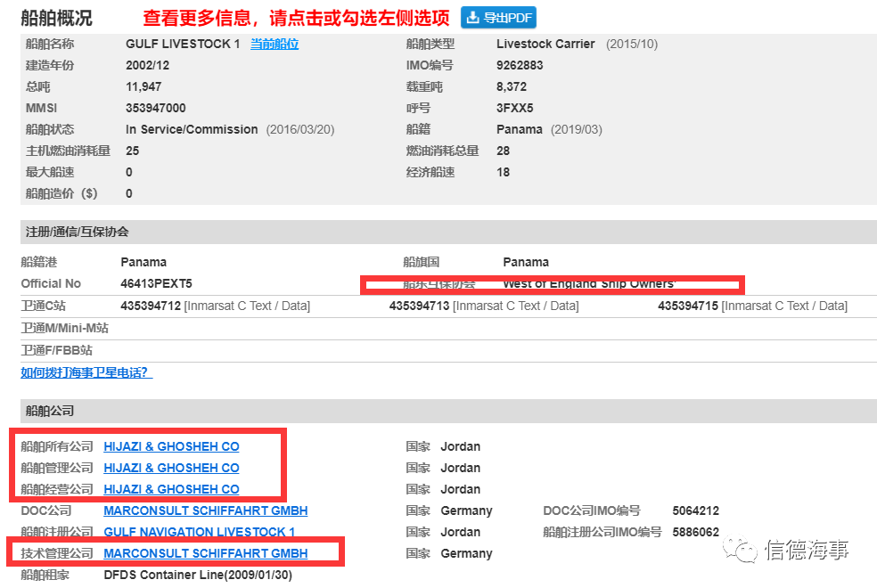
Task: Open HIJAZI & GHOSHEH CO in 船舶所有公司 row
Action: point(171,446)
